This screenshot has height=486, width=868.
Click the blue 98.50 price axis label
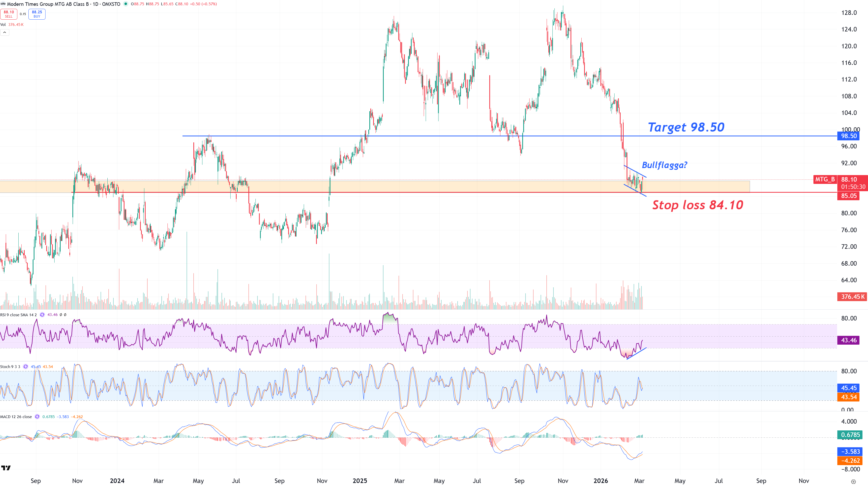pyautogui.click(x=848, y=136)
